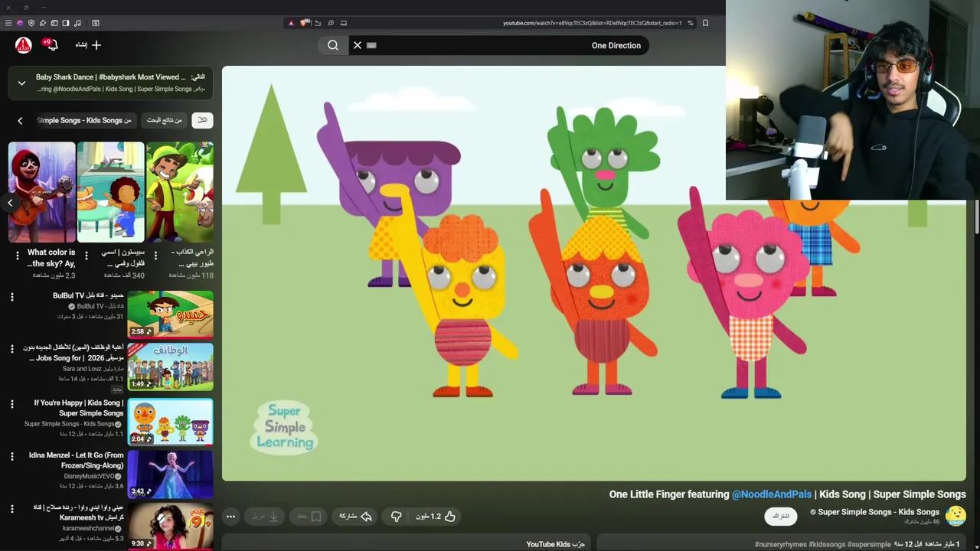Click the shorts shelf left arrow

click(x=10, y=203)
